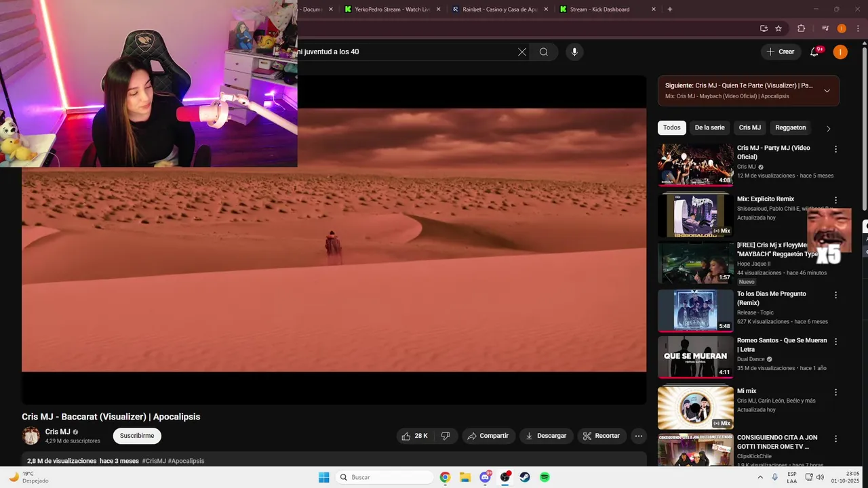
Task: Open options menu for Mix: Explícito Remix
Action: (x=835, y=200)
